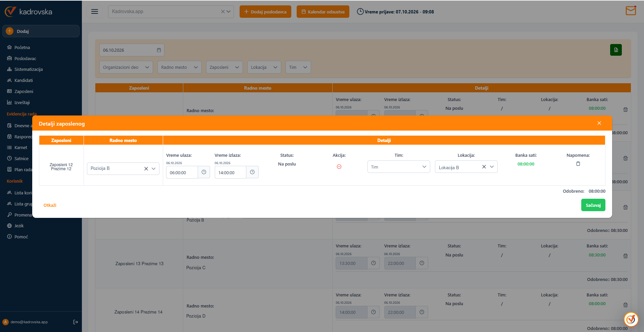Open the time picker clock for Vreme izlaza 14:00:00
This screenshot has height=332, width=644.
click(x=252, y=172)
